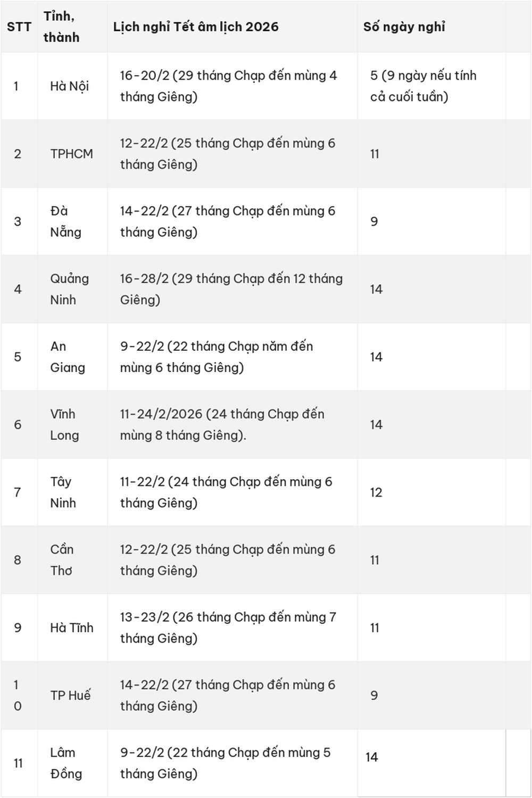This screenshot has width=532, height=798.
Task: Select the An Giang cell
Action: tap(68, 357)
